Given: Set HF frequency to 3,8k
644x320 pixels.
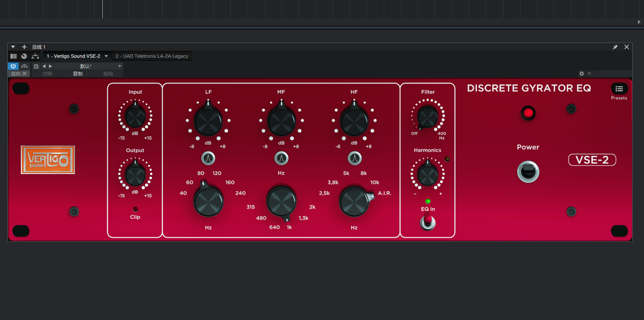Looking at the screenshot, I should click(333, 182).
